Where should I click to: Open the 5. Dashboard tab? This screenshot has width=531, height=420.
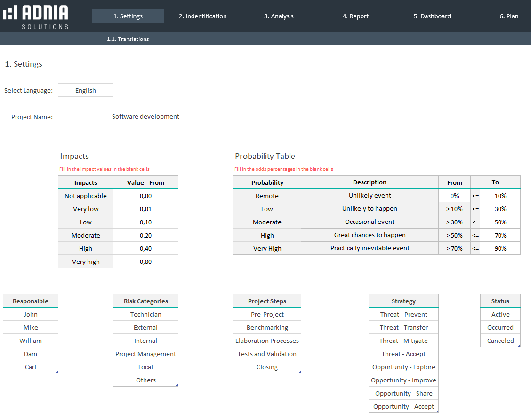(432, 16)
